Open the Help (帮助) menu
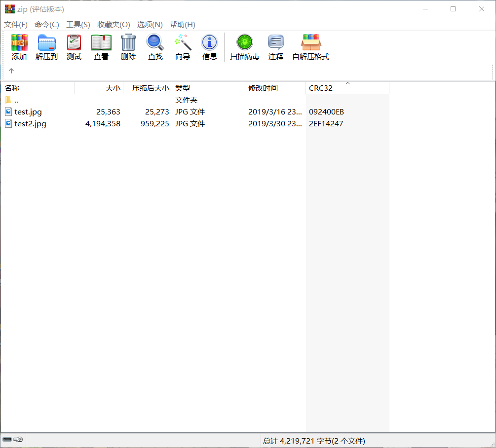 tap(182, 25)
